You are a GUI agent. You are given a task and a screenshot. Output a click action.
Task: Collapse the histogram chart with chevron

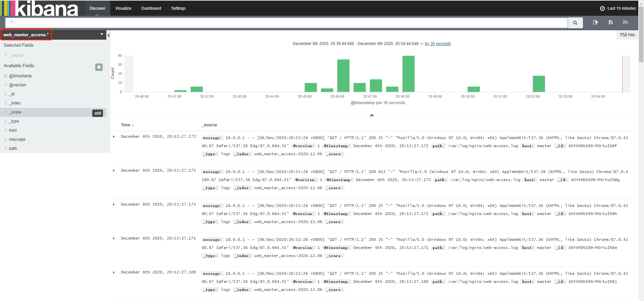click(x=372, y=115)
